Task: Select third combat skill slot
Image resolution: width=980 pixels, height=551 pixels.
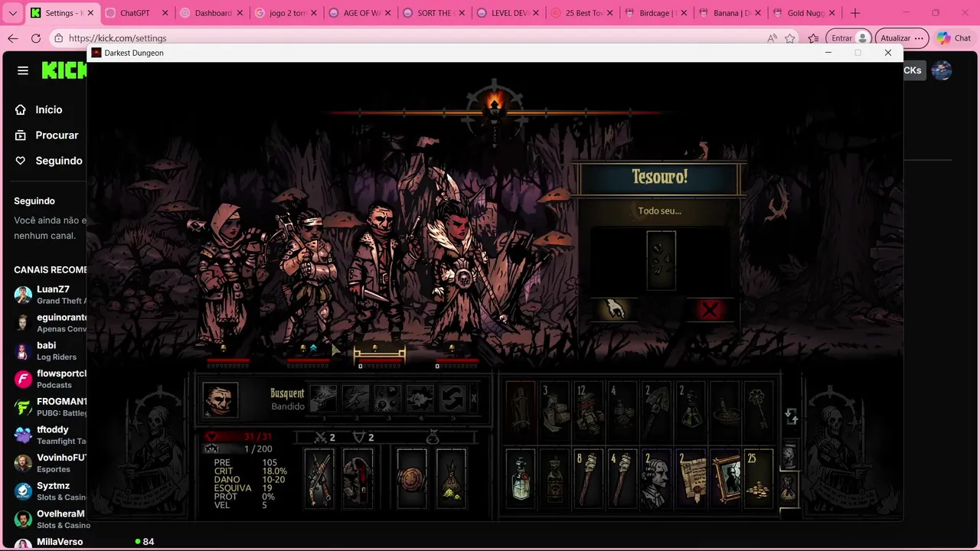Action: click(387, 399)
